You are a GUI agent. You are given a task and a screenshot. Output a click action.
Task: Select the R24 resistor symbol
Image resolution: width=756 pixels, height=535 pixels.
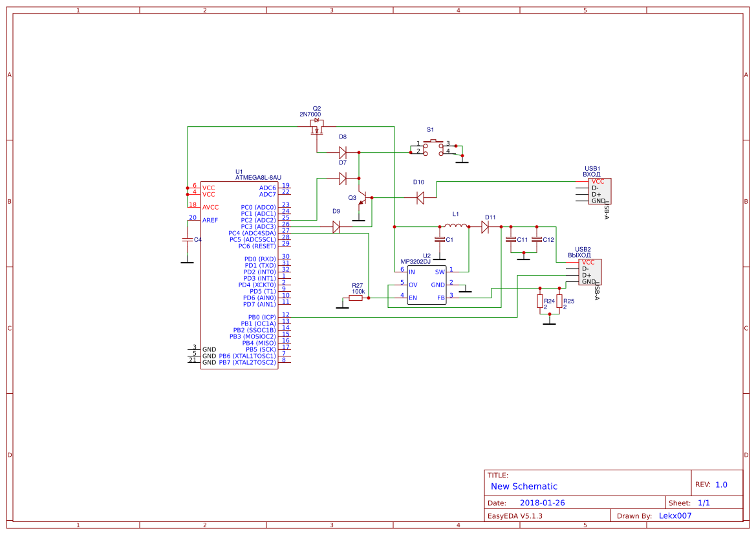tap(539, 301)
